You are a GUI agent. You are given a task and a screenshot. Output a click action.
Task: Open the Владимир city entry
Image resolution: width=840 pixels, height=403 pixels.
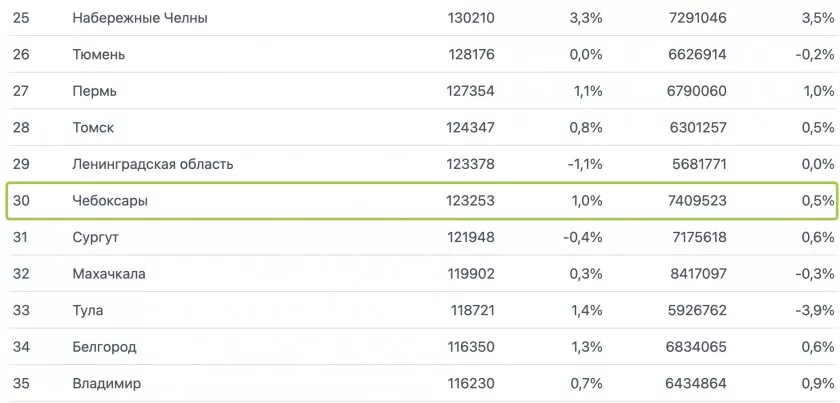point(107,383)
